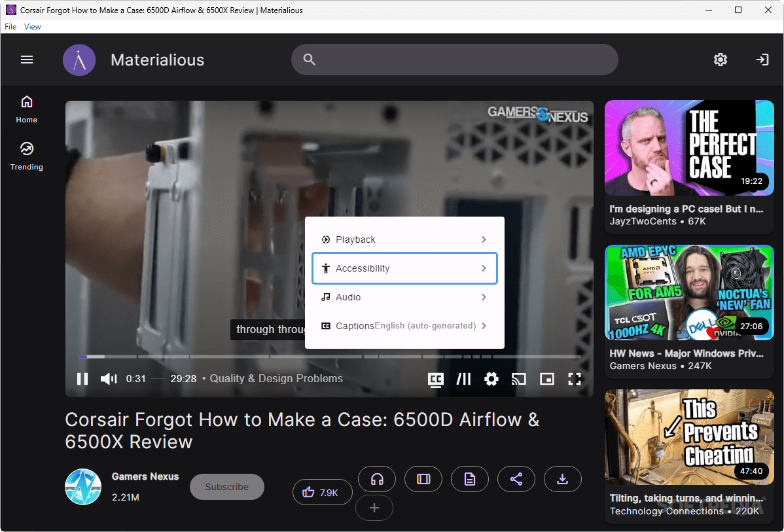Toggle theatre mode button
784x532 pixels.
[423, 479]
